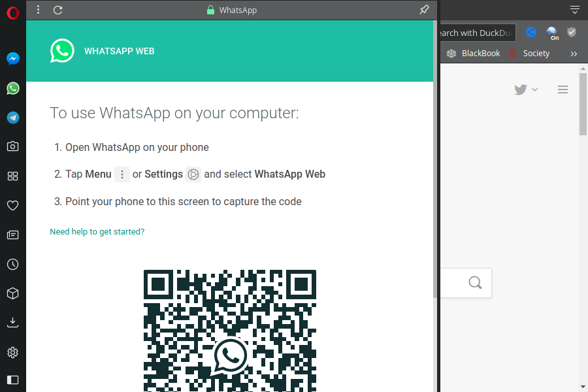Open Bookmarks heart icon
Viewport: 588px width, 392px height.
tap(13, 206)
